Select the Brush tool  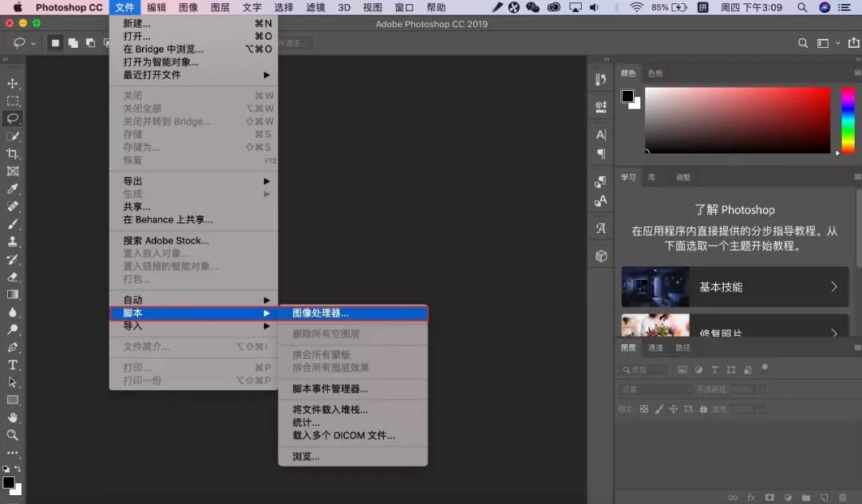(12, 224)
